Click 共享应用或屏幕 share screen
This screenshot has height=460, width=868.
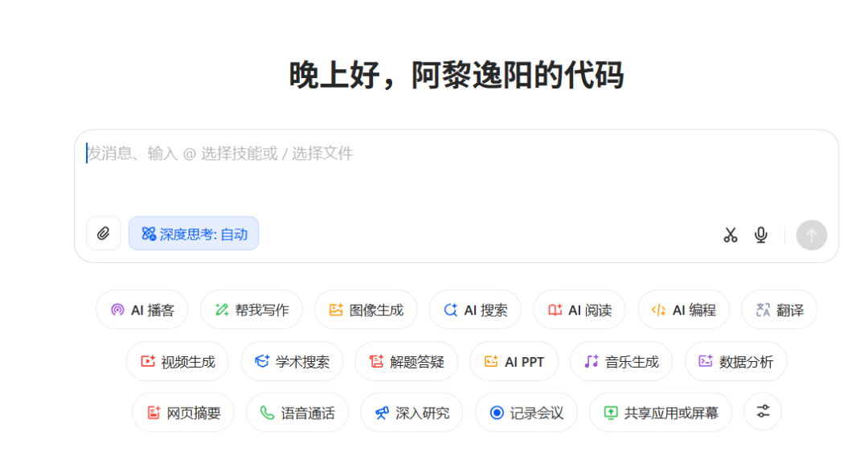pos(661,413)
